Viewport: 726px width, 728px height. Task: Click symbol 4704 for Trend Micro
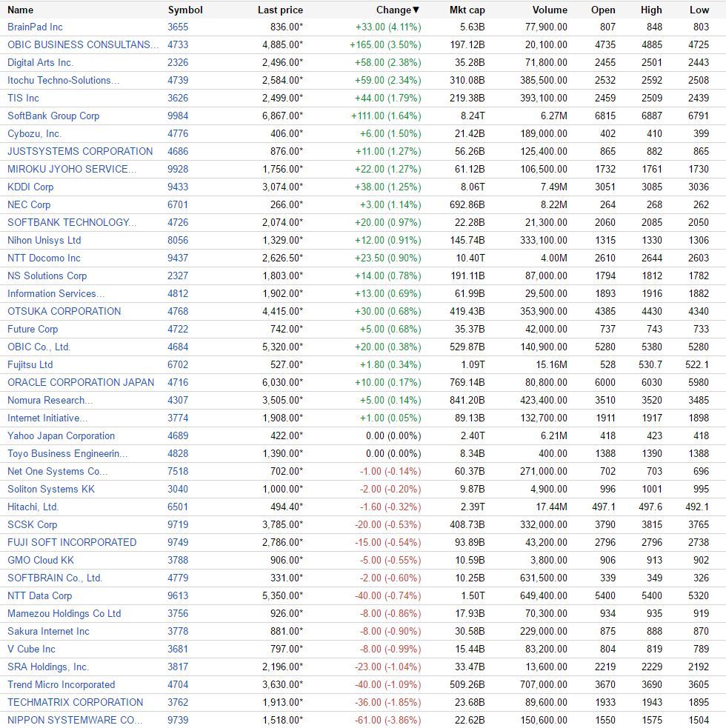point(178,685)
